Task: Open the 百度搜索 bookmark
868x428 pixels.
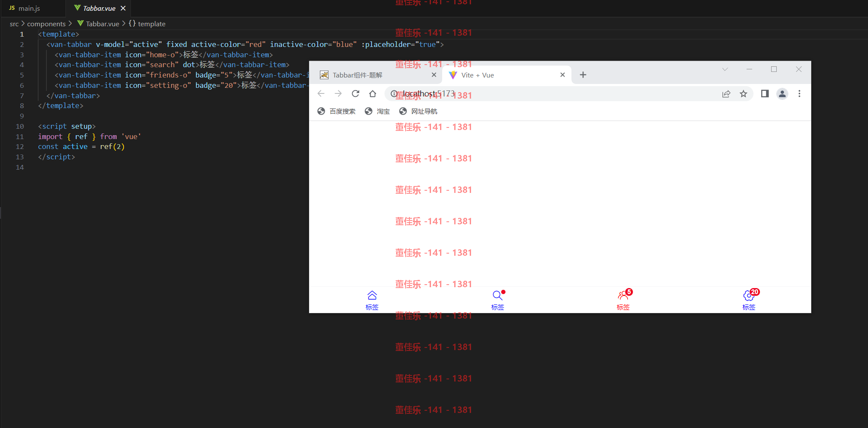Action: pyautogui.click(x=336, y=111)
